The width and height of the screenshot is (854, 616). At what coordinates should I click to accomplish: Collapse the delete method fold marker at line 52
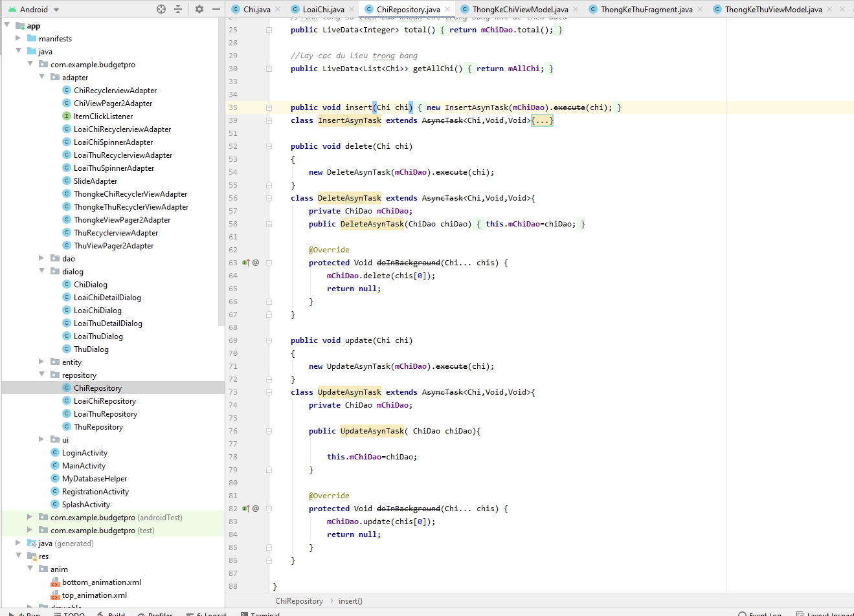(x=269, y=146)
